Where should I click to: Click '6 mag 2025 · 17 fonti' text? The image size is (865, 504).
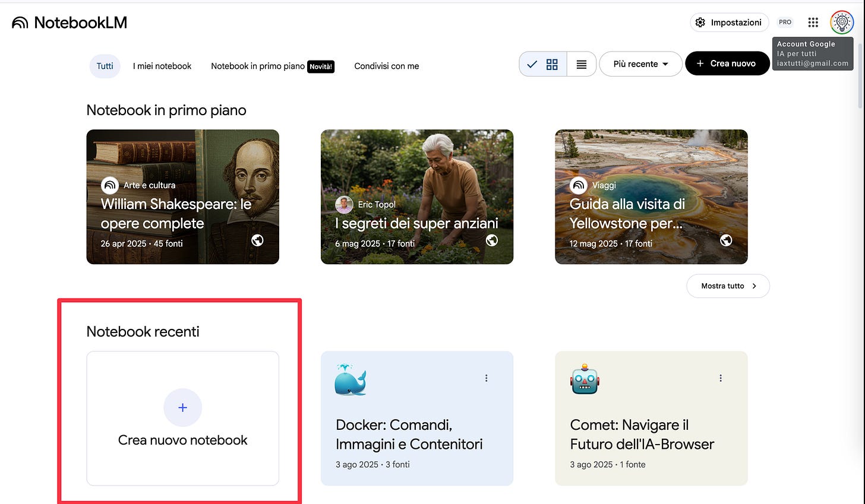[375, 243]
